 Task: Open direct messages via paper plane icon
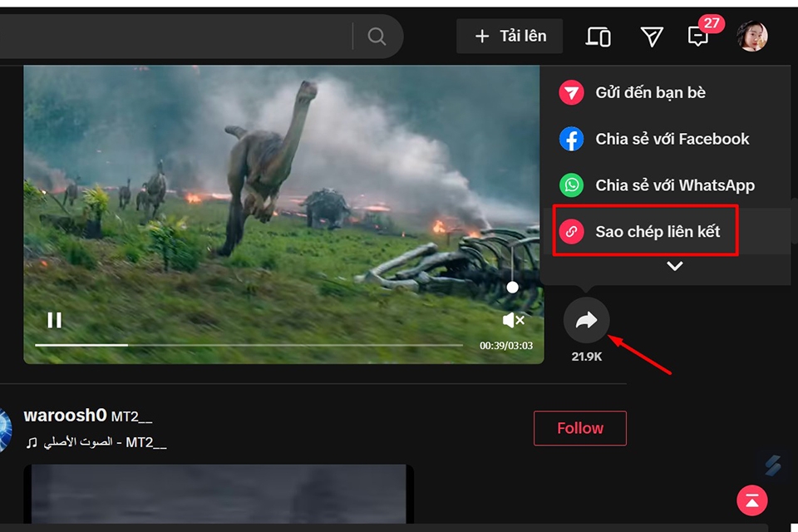point(652,36)
